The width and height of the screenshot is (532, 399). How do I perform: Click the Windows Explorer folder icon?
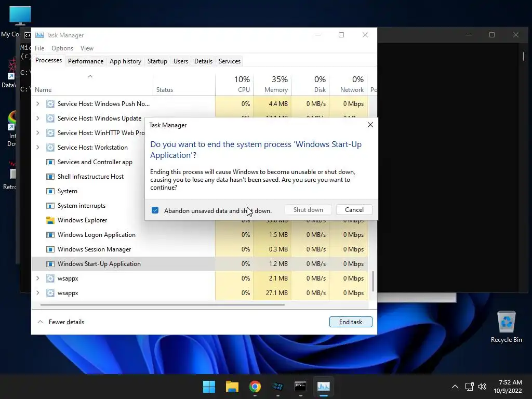[50, 220]
